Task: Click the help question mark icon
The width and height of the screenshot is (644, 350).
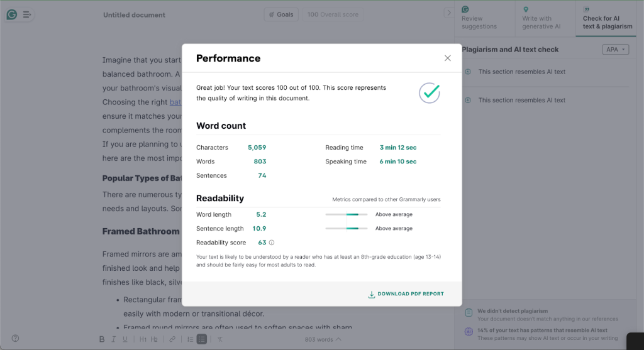Action: click(15, 338)
